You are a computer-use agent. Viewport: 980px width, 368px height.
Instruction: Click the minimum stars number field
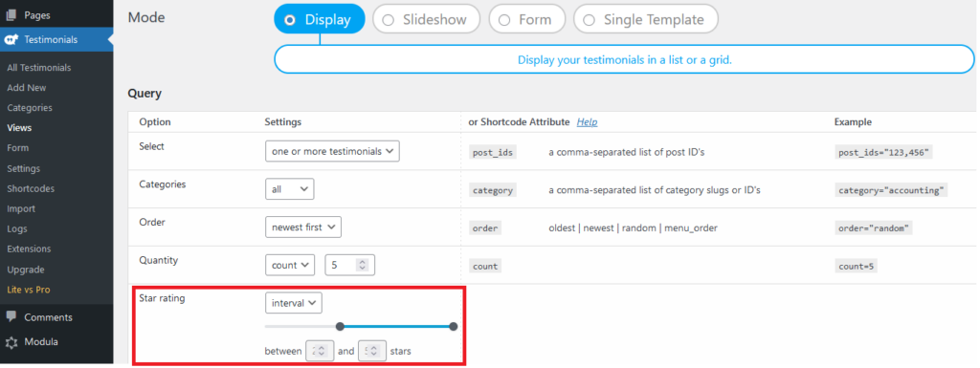coord(320,351)
